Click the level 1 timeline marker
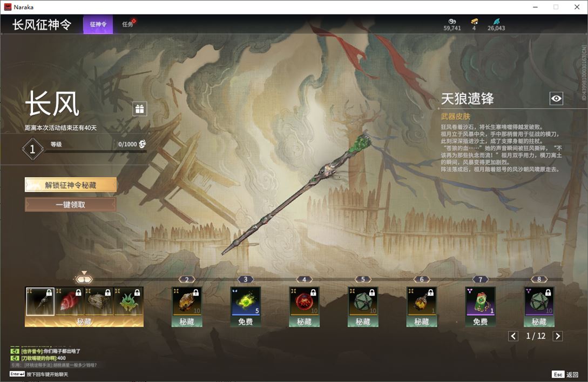Image resolution: width=588 pixels, height=382 pixels. tap(84, 279)
